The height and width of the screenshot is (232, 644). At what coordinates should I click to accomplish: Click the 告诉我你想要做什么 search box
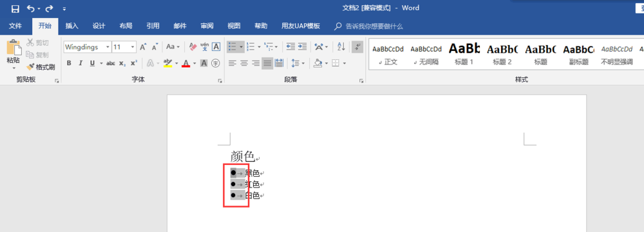369,26
